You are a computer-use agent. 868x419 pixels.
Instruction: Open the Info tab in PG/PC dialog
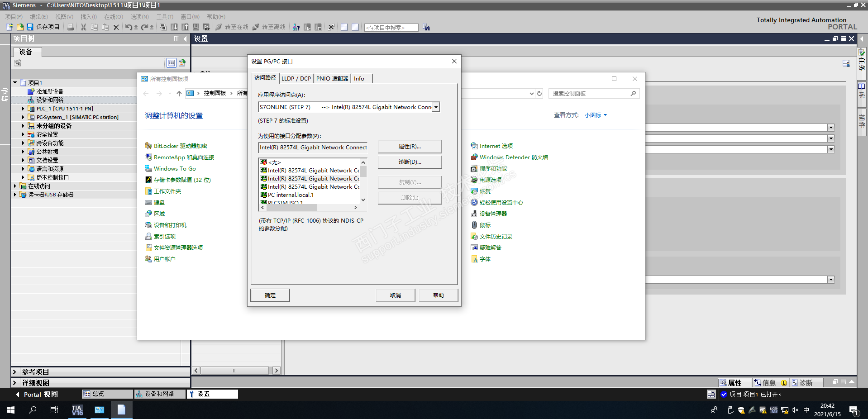pyautogui.click(x=359, y=79)
